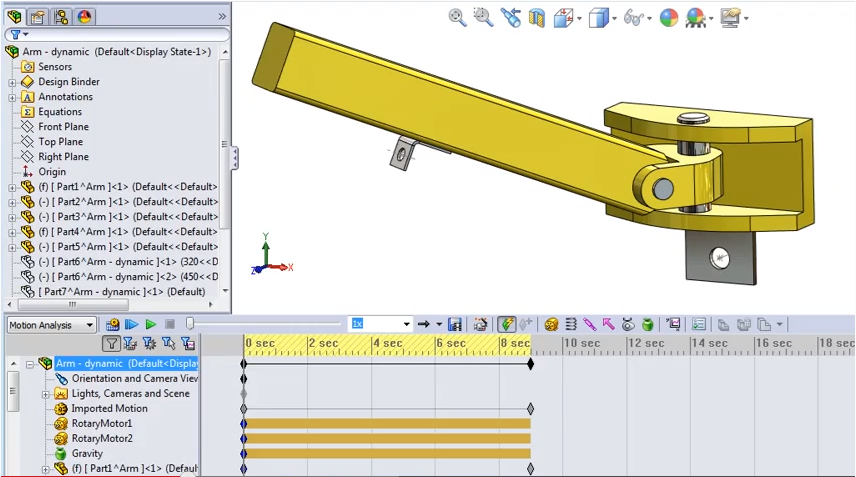Viewport: 856px width, 477px height.
Task: Select the Top Plane item
Action: coord(61,142)
